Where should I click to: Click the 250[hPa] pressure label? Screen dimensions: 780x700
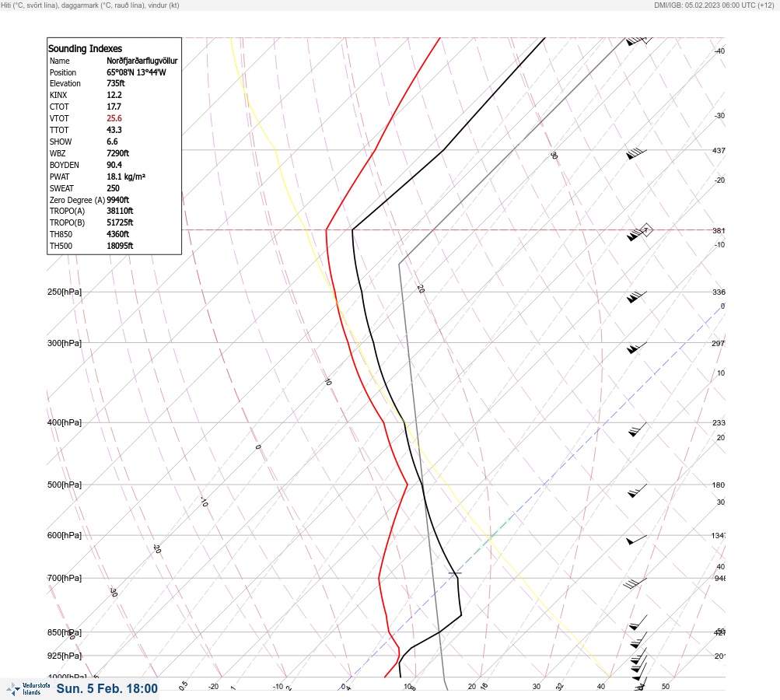pos(65,292)
